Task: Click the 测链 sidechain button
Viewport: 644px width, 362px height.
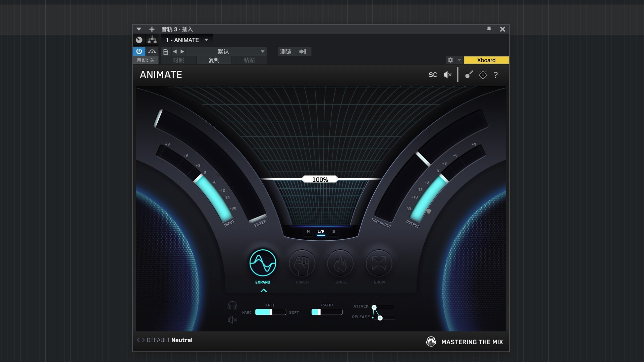Action: click(x=286, y=52)
